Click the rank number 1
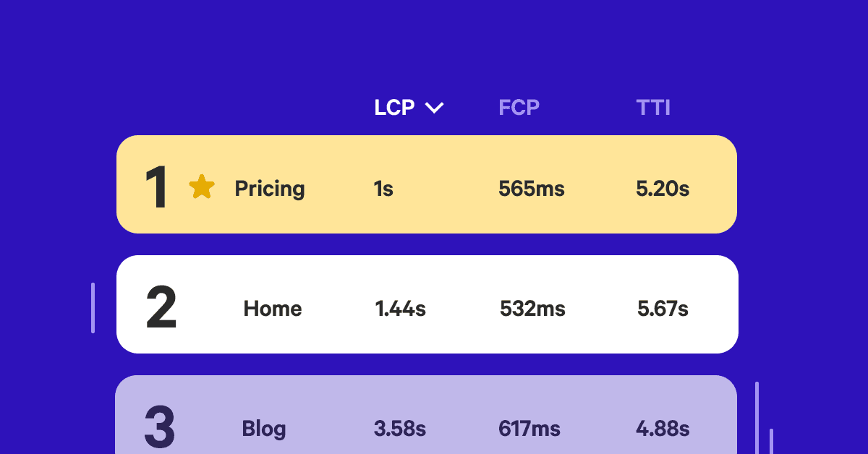This screenshot has height=454, width=868. point(156,188)
